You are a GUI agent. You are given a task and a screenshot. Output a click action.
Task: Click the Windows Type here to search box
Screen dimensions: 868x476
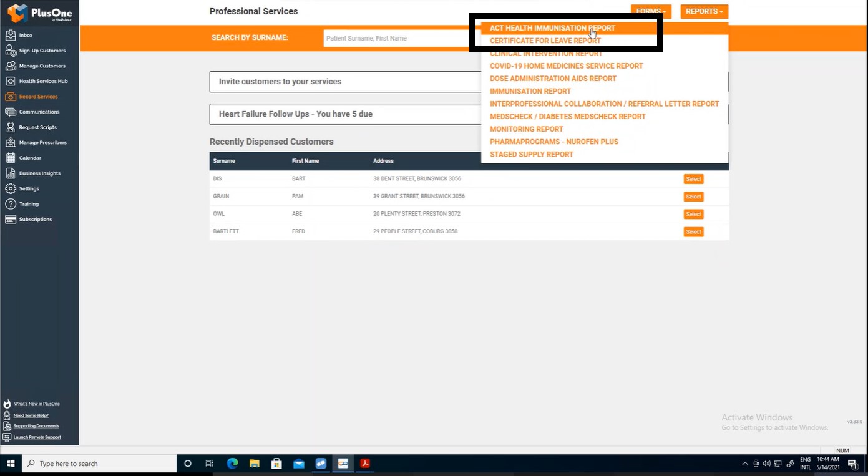click(100, 464)
